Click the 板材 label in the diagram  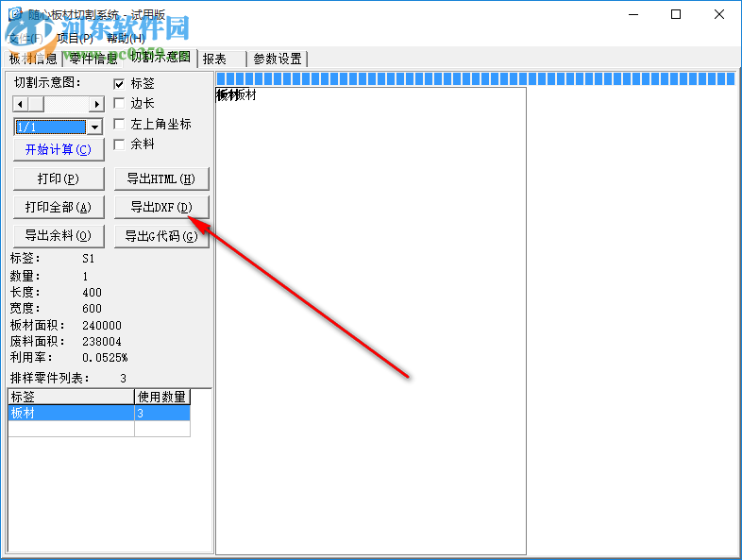pos(236,94)
